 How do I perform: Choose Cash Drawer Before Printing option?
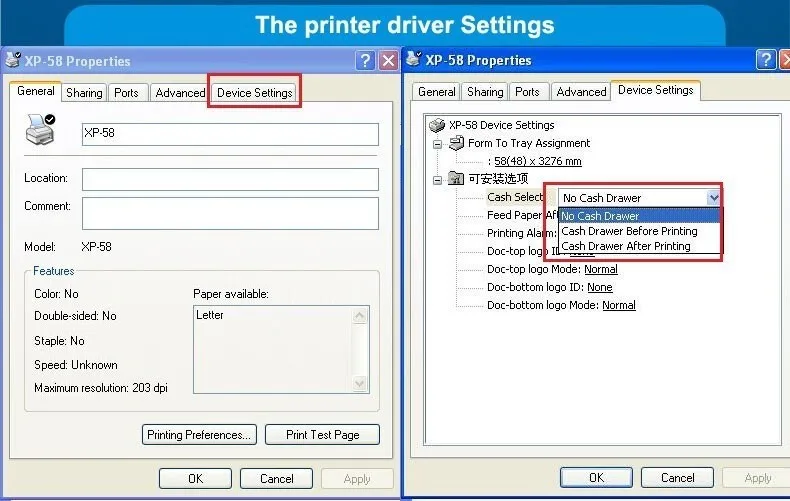click(x=629, y=231)
